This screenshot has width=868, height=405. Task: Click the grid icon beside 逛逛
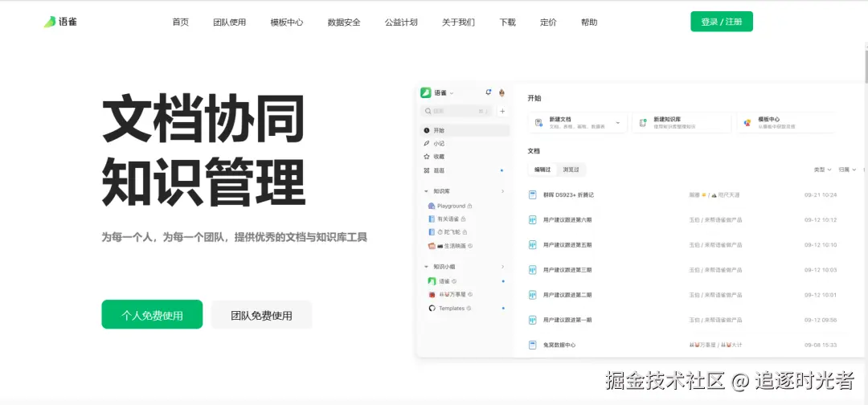pyautogui.click(x=426, y=170)
